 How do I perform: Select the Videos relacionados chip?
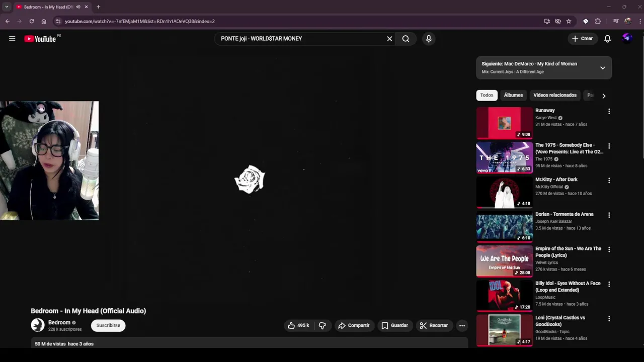[x=555, y=95]
